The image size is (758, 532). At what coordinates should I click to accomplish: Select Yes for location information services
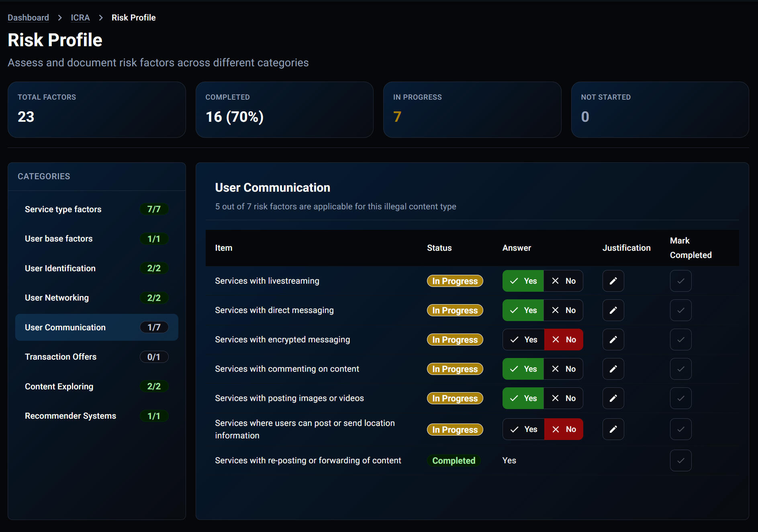pyautogui.click(x=523, y=429)
